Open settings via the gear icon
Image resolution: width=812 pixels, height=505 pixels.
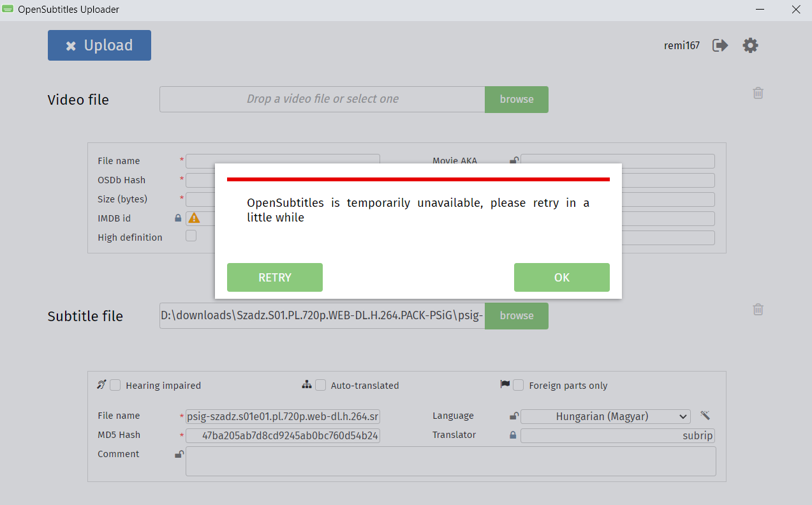750,45
